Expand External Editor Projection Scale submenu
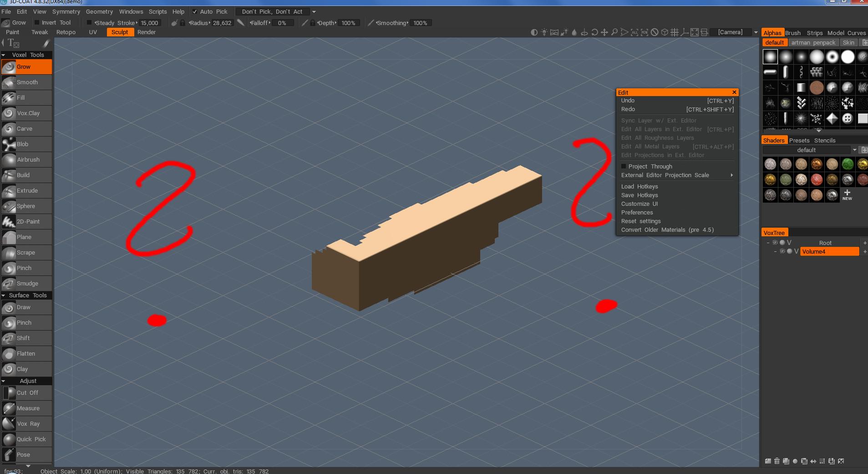Image resolution: width=868 pixels, height=474 pixels. pyautogui.click(x=732, y=175)
